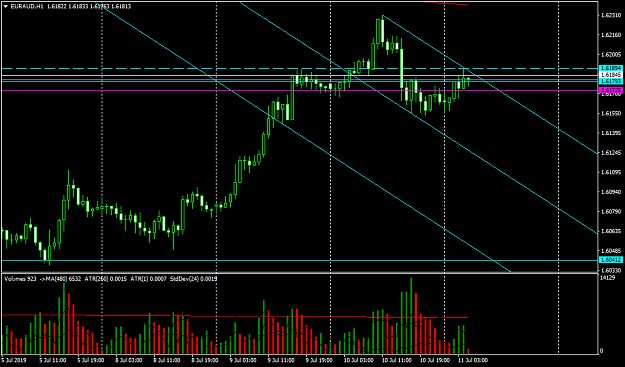Click the 1.61245 price scale value

[x=611, y=153]
